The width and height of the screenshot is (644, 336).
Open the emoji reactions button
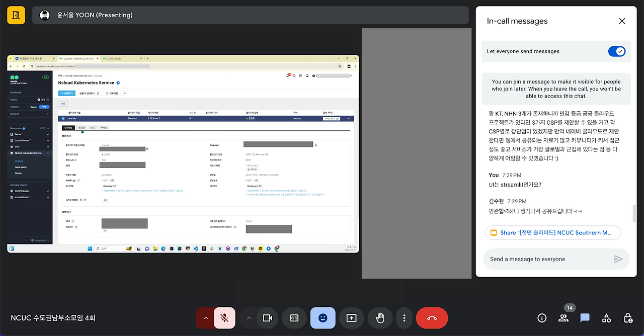click(x=323, y=318)
